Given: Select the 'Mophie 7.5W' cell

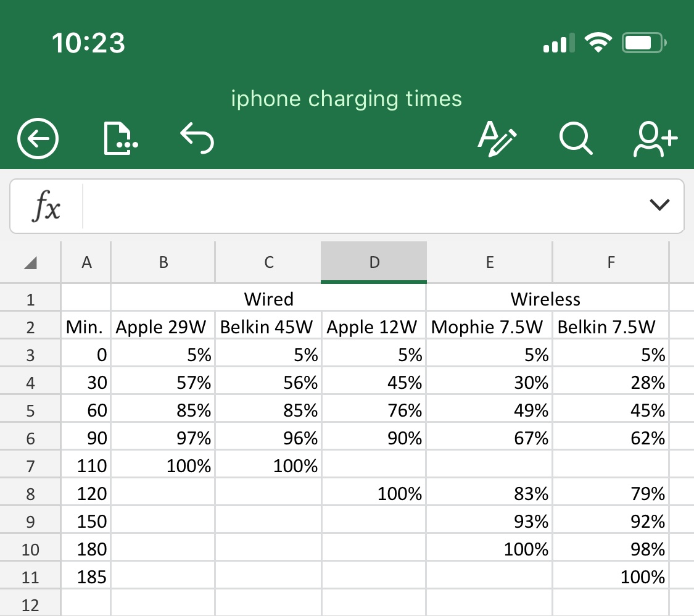Looking at the screenshot, I should pyautogui.click(x=489, y=327).
